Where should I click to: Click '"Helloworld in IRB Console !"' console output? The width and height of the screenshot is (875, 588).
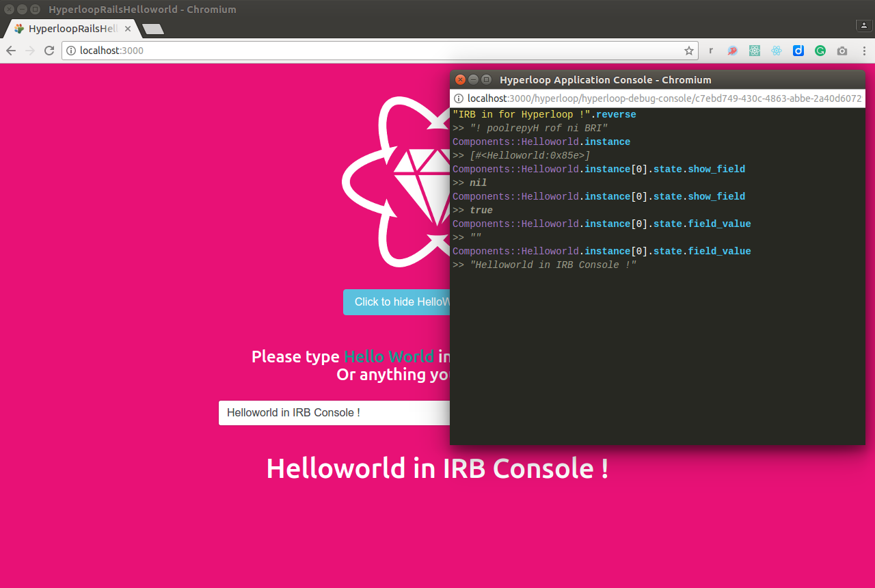(553, 265)
